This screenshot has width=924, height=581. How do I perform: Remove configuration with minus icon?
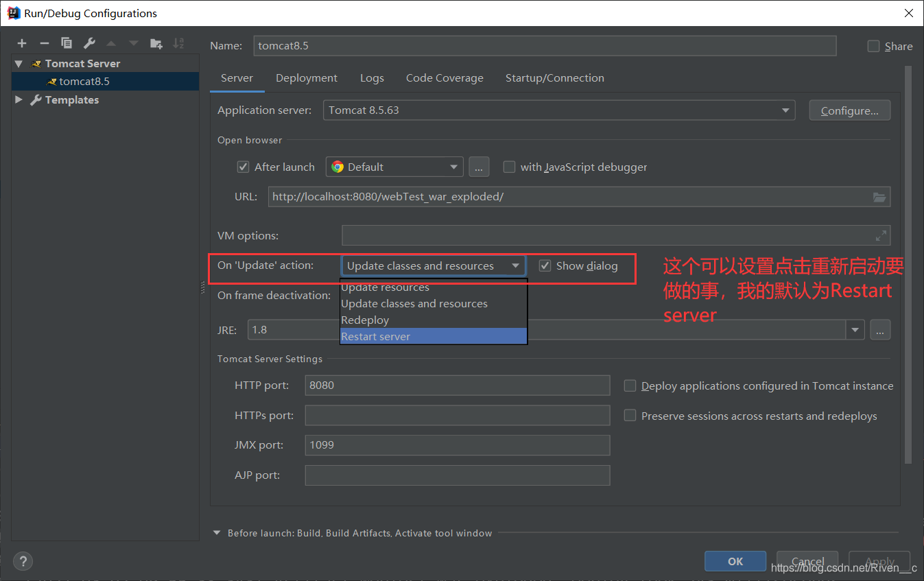[x=45, y=43]
